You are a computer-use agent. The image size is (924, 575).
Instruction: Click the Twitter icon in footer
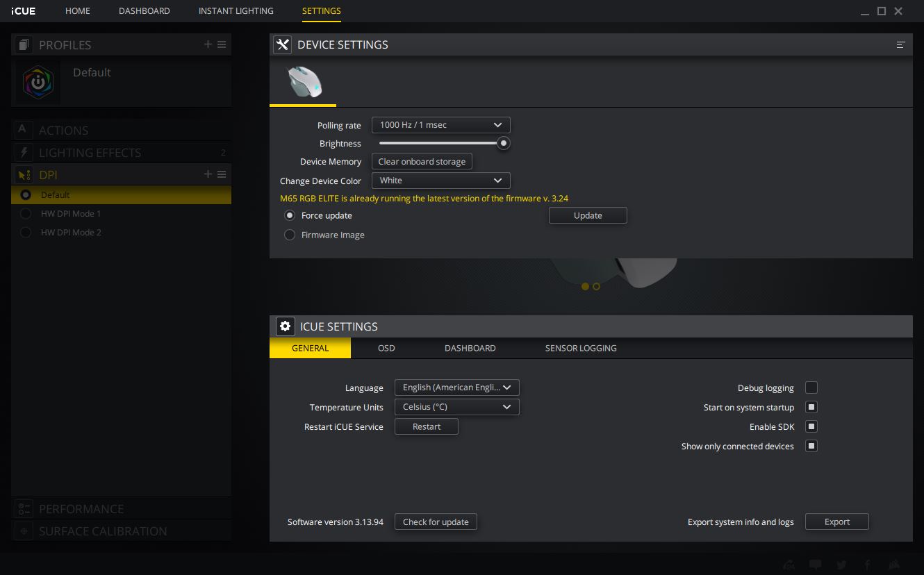coord(841,565)
